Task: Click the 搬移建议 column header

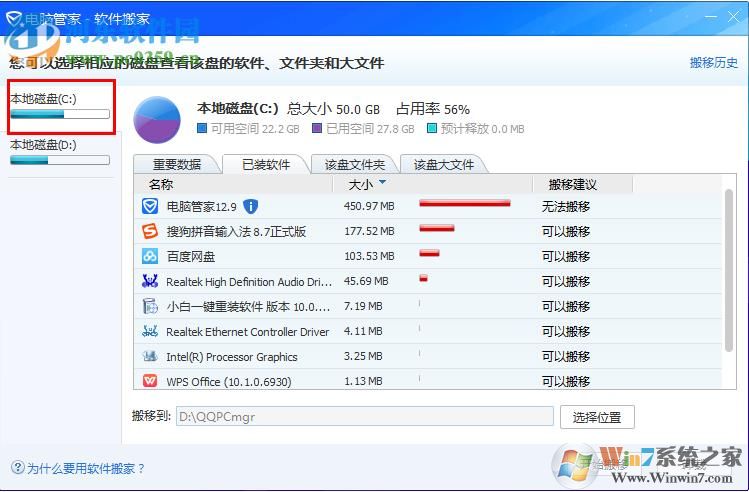Action: [572, 184]
